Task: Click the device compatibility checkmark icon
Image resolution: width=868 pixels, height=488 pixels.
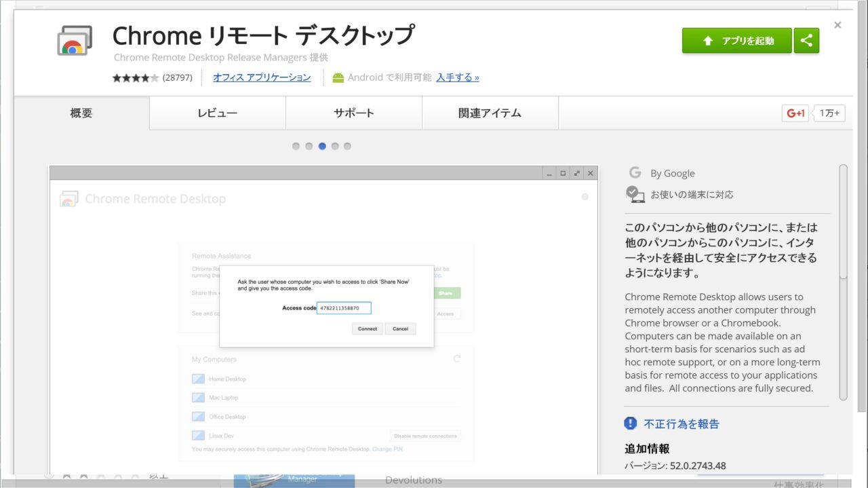Action: point(635,194)
